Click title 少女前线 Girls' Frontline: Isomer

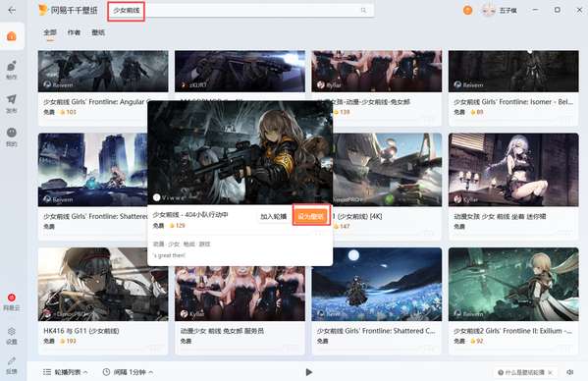tap(513, 101)
